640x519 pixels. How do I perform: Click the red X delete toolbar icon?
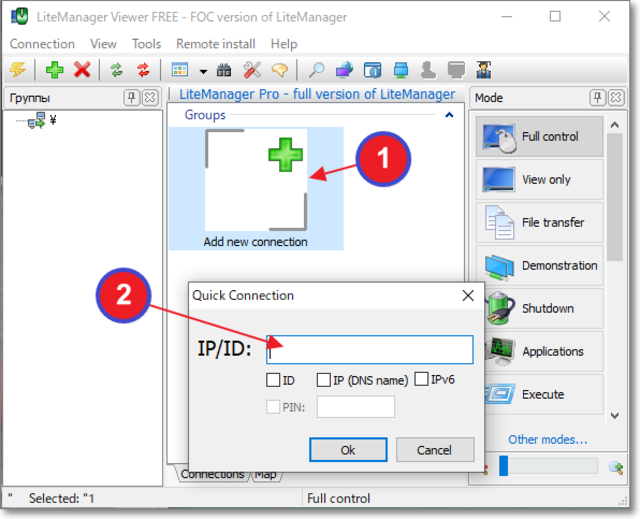(82, 70)
